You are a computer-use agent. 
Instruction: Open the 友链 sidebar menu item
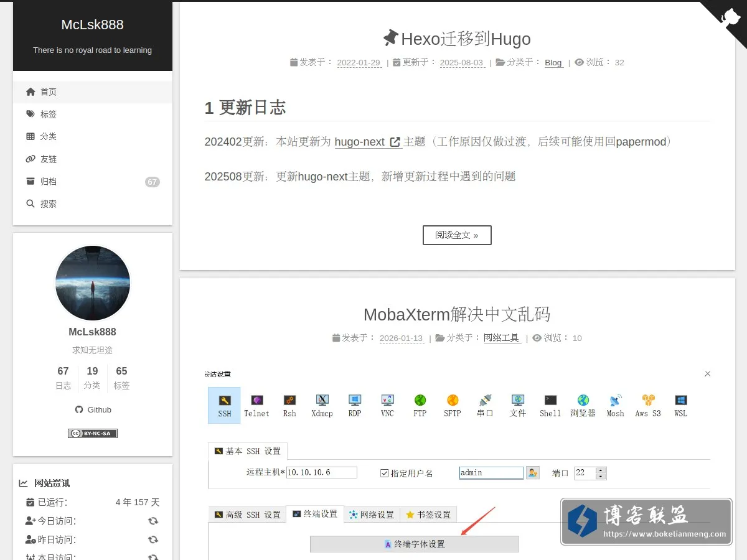(x=93, y=159)
